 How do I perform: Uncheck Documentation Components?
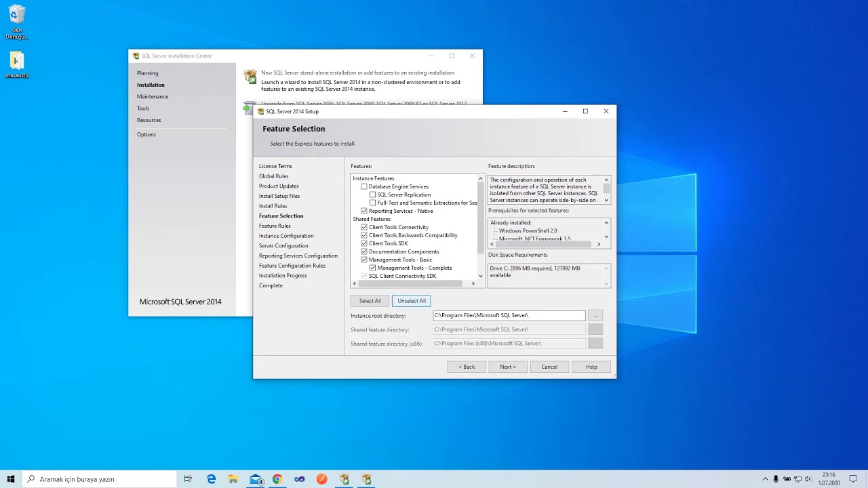[364, 251]
